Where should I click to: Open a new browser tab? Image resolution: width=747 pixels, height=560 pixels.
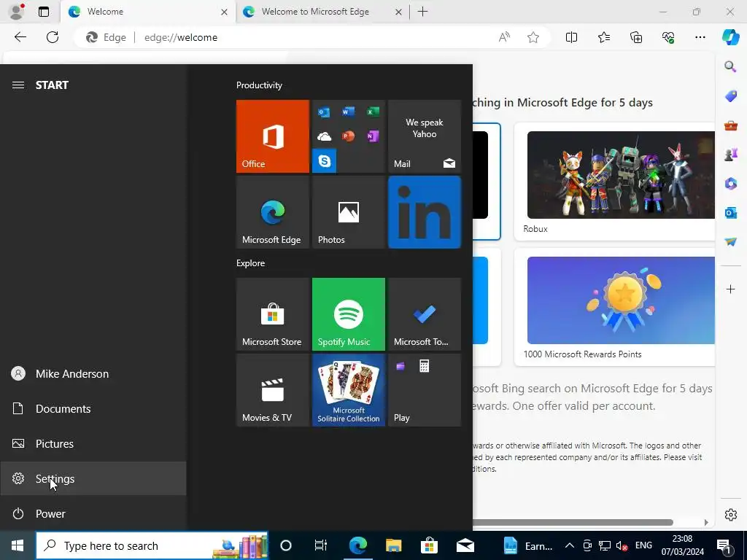click(x=422, y=12)
